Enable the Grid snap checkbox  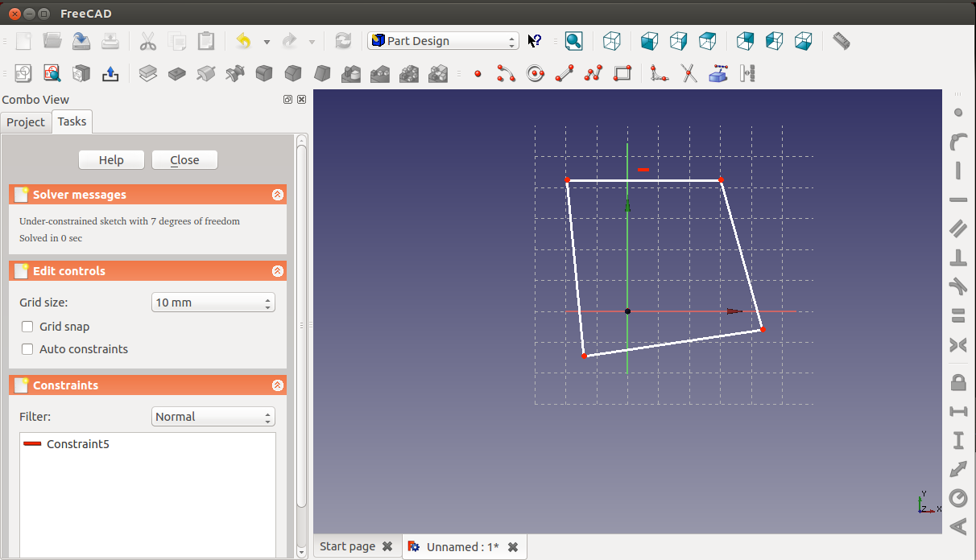(x=27, y=327)
